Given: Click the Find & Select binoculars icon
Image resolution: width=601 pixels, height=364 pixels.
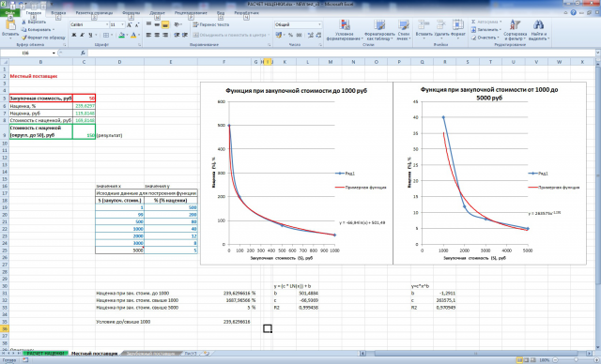Looking at the screenshot, I should click(x=538, y=25).
